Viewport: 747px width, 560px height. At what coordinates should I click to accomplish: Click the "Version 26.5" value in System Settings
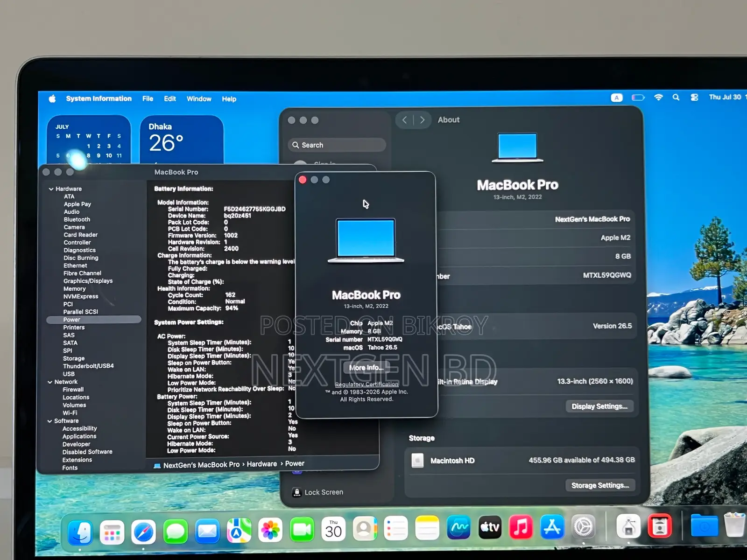coord(612,326)
